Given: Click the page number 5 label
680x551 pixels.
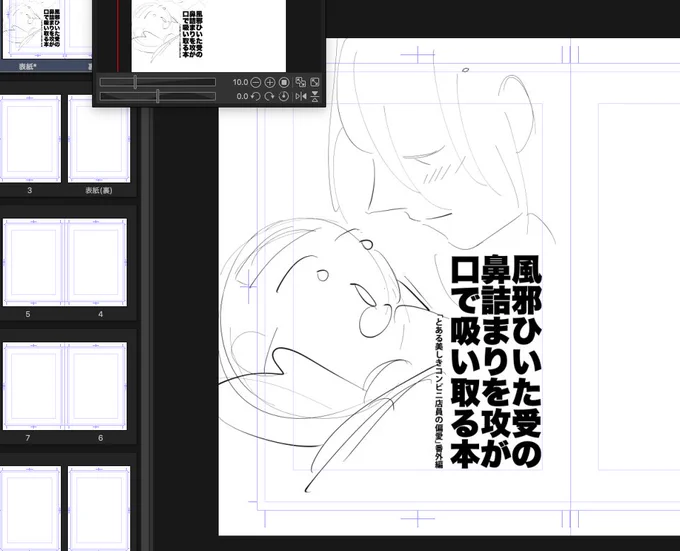Looking at the screenshot, I should (28, 314).
